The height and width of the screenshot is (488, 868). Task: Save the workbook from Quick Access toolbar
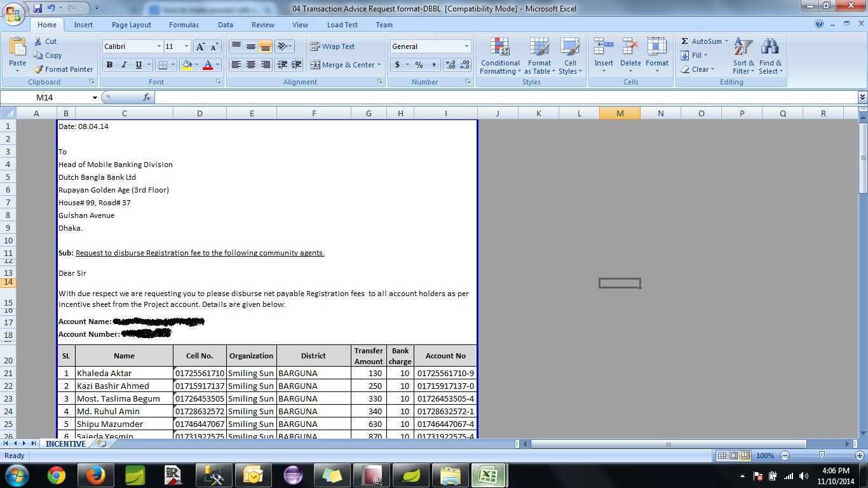point(37,8)
